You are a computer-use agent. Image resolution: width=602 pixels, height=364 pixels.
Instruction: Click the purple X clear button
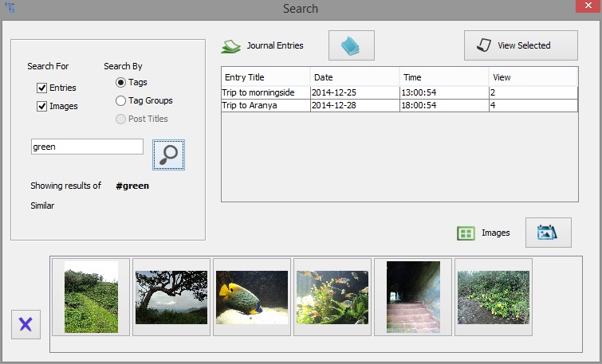click(x=26, y=324)
